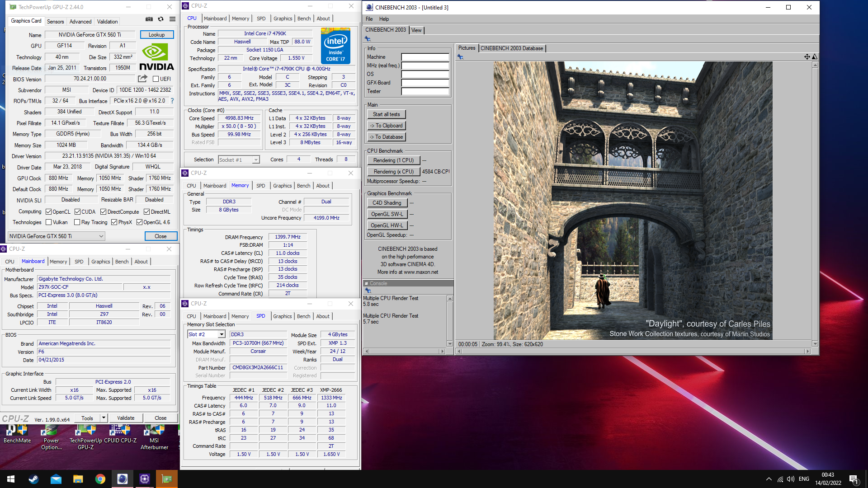
Task: Click console panel vertical scrollbar
Action: click(x=450, y=321)
